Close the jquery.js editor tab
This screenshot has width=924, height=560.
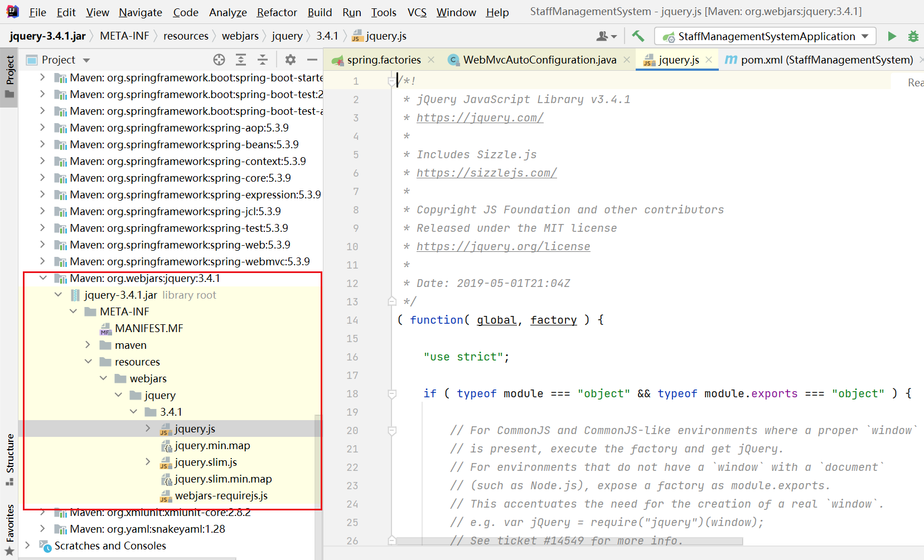(x=709, y=60)
